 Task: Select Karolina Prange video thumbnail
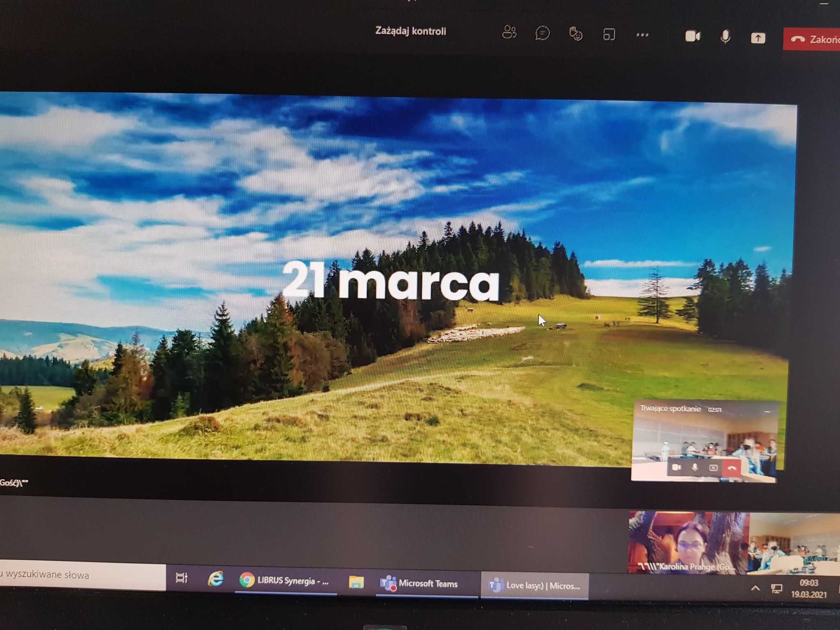point(689,542)
